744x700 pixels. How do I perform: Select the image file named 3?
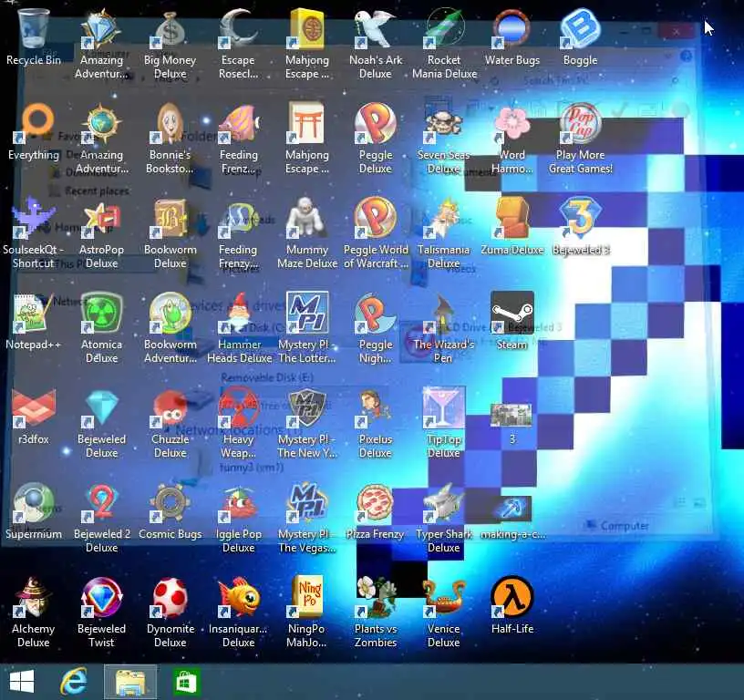click(x=511, y=416)
